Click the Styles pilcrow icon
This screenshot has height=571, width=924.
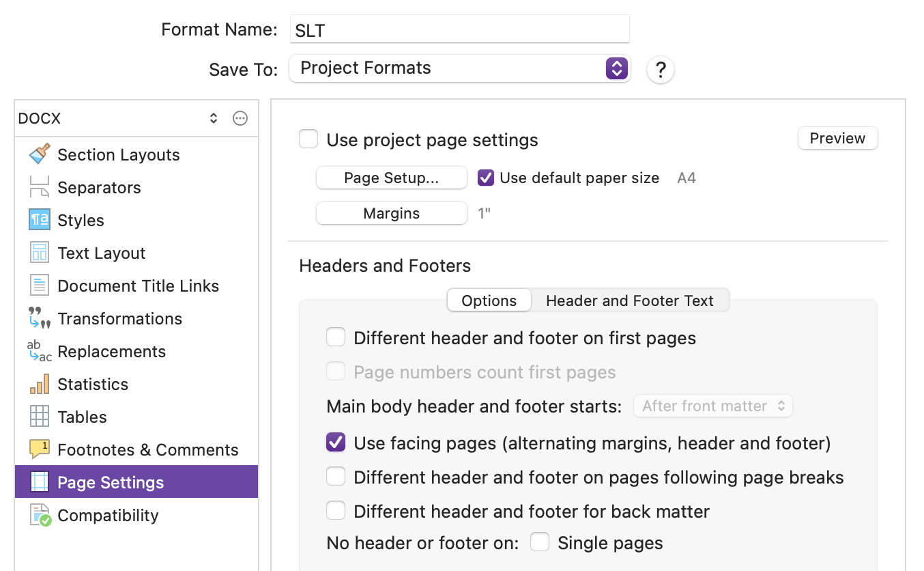click(x=40, y=220)
